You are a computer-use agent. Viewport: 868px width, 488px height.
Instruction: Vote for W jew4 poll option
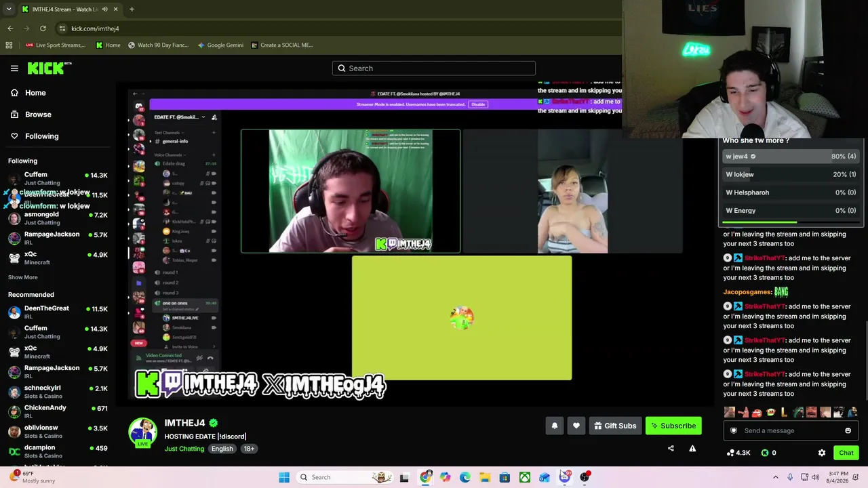[791, 157]
